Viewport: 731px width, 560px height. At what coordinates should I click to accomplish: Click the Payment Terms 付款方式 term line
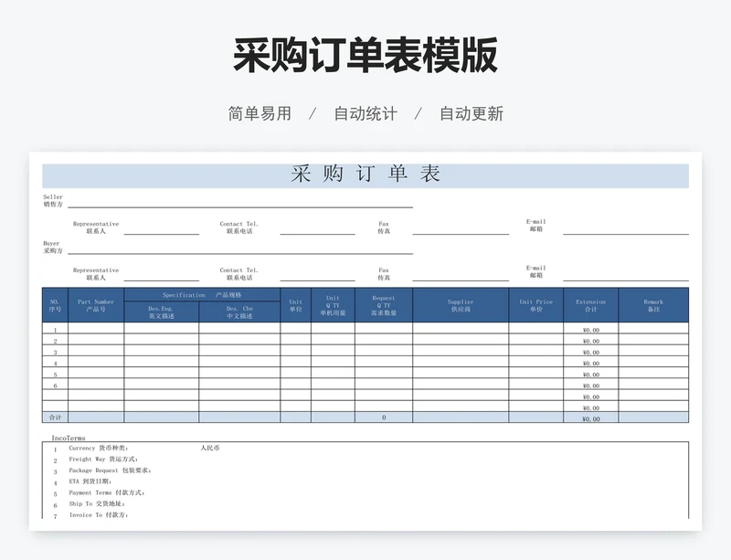point(107,493)
